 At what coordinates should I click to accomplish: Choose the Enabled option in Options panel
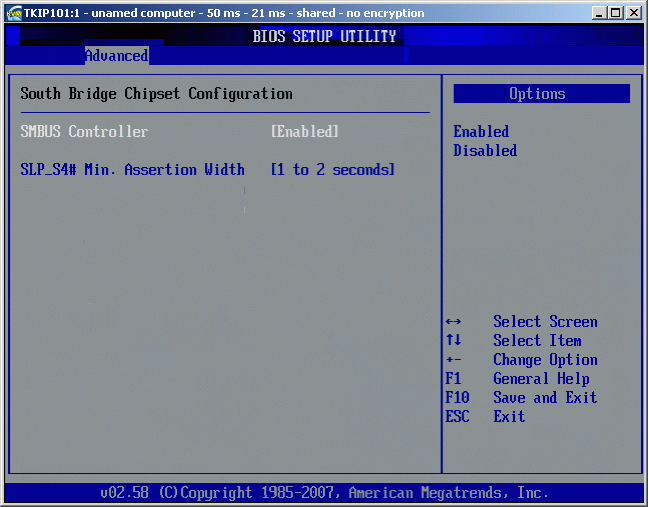coord(481,131)
